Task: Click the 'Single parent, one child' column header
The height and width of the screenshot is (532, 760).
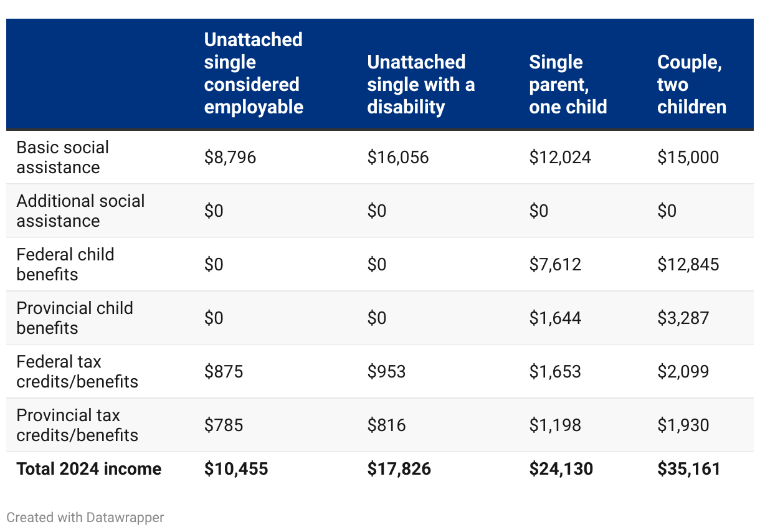Action: (568, 85)
